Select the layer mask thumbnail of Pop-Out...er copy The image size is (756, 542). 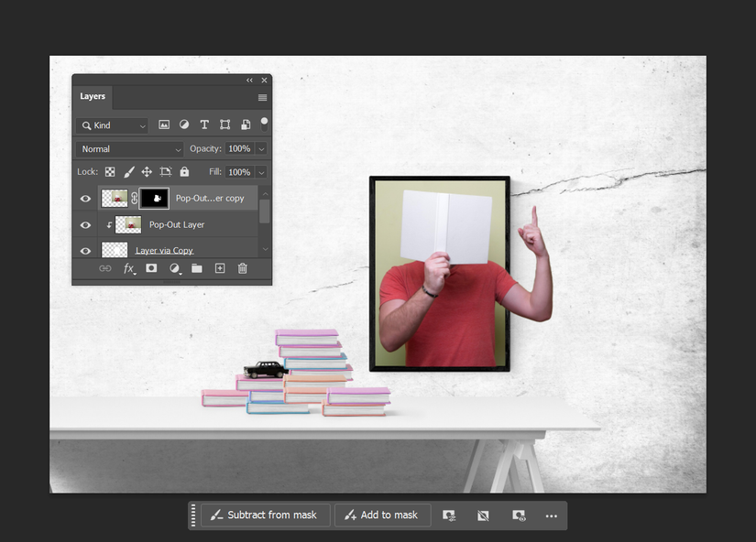154,198
